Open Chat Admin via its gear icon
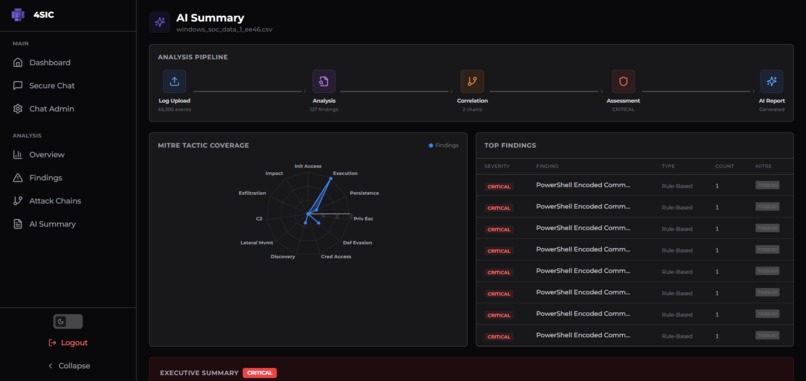 tap(18, 109)
